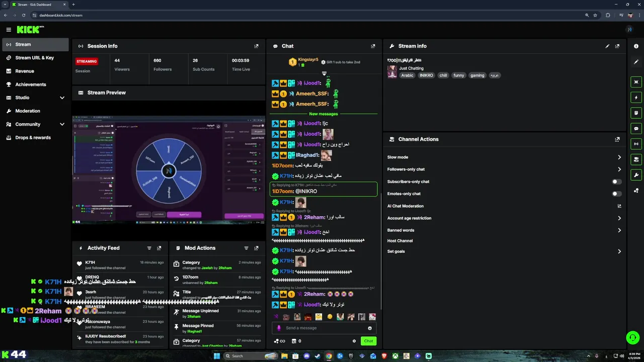Viewport: 644px width, 362px height.
Task: Open the Revenue page
Action: 35,71
